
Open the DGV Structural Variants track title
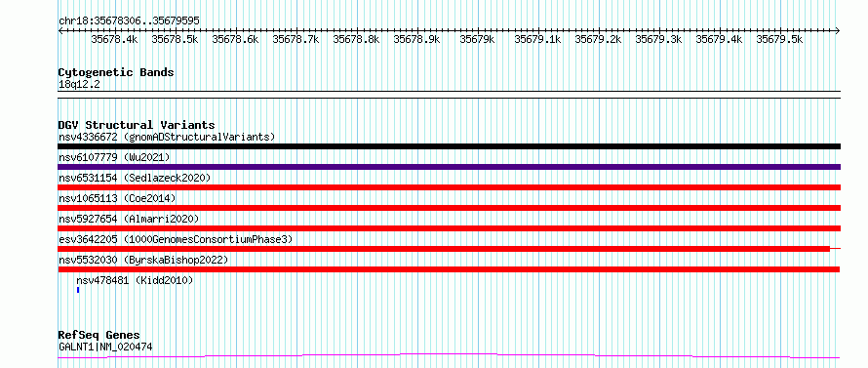[x=137, y=125]
